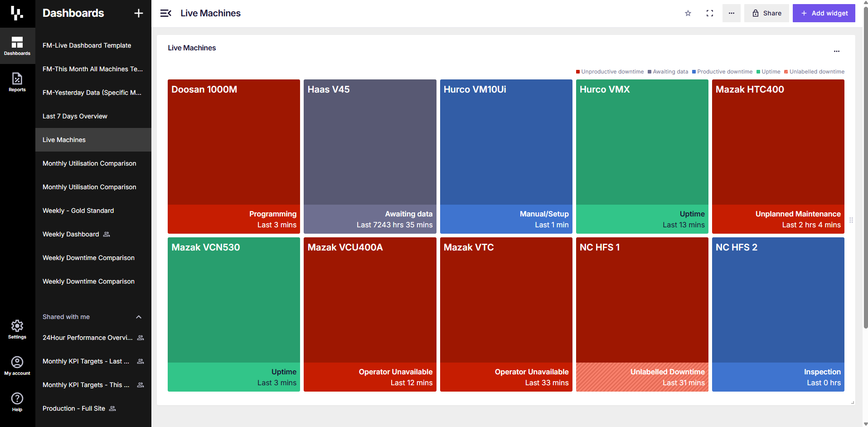Add a new dashboard with plus icon
Viewport: 868px width, 427px height.
(x=139, y=13)
